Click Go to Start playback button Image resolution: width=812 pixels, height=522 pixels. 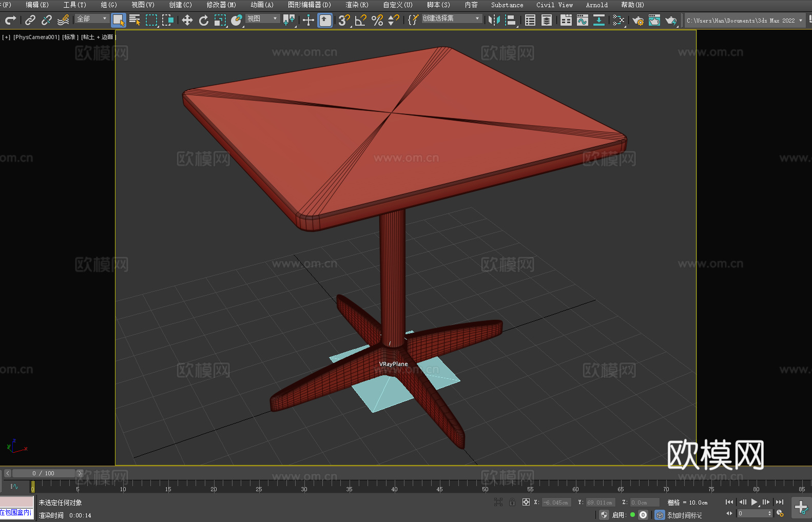click(x=729, y=502)
